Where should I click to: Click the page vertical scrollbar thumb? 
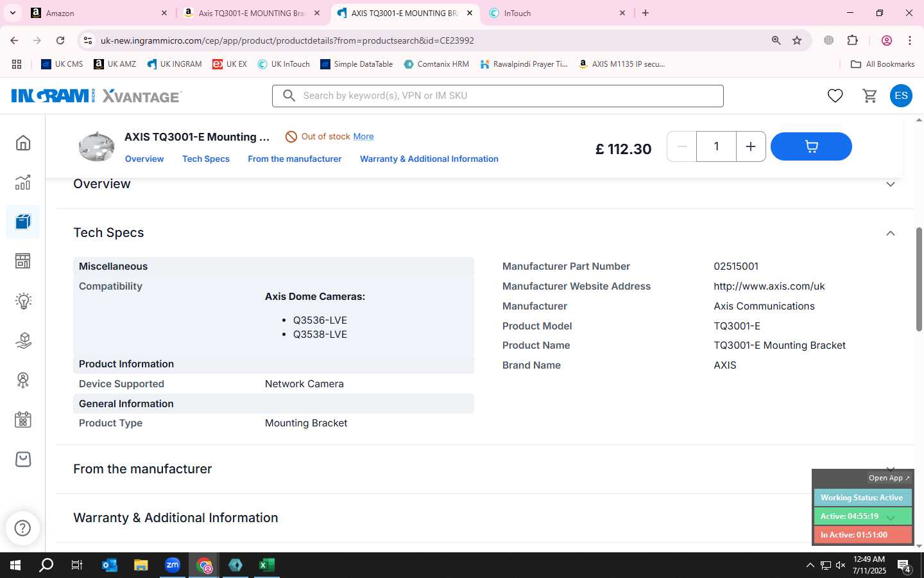coord(919,279)
